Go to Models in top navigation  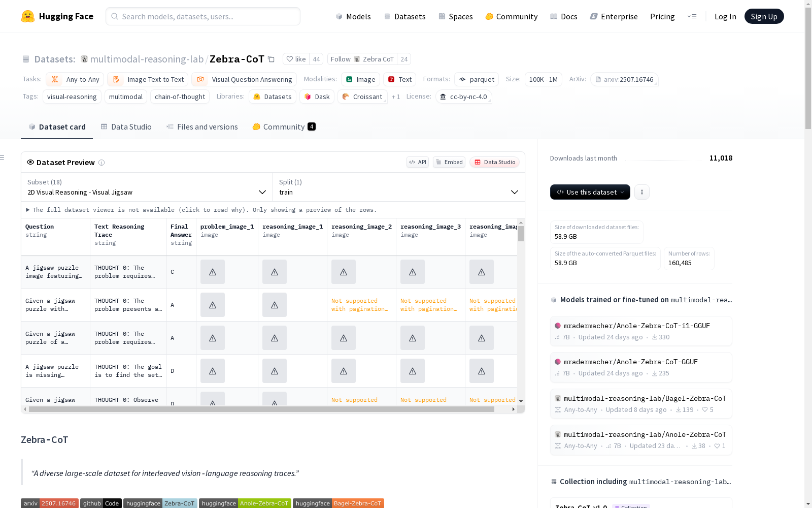click(353, 16)
